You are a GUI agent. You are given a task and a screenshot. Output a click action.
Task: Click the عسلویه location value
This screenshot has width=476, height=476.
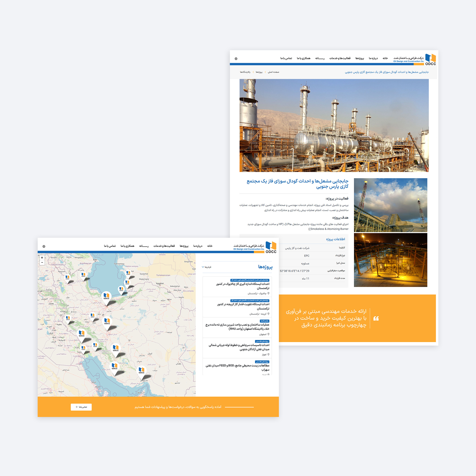pyautogui.click(x=305, y=263)
